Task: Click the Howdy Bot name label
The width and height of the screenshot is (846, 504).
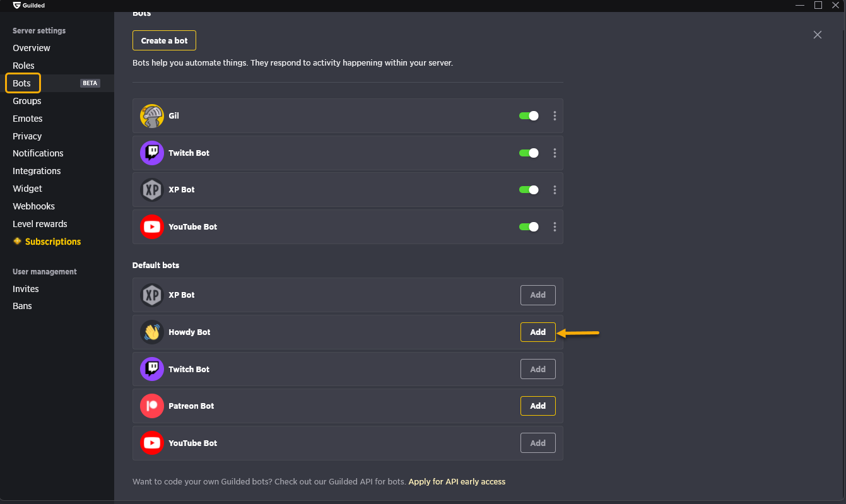Action: (189, 332)
